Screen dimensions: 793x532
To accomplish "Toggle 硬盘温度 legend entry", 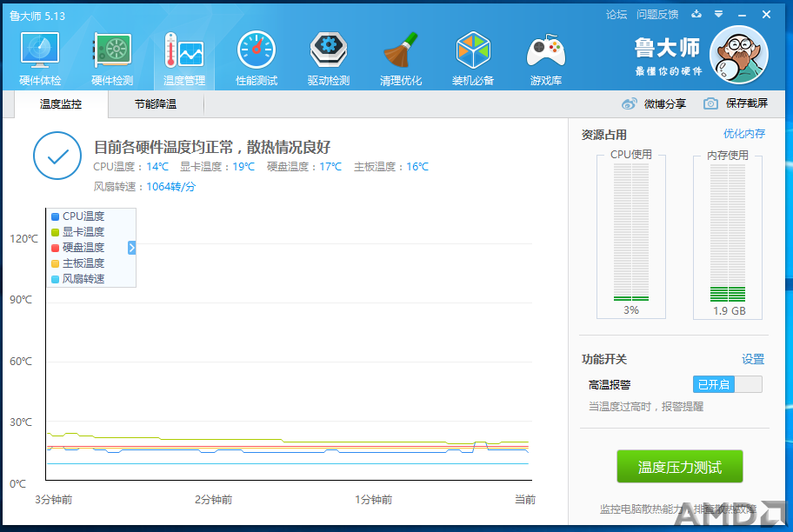I will 78,248.
